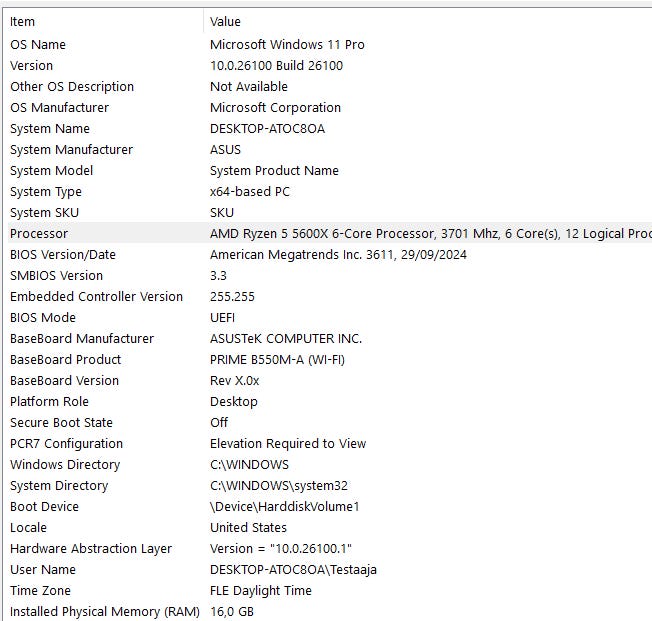This screenshot has width=652, height=621.
Task: Select the Time Zone row label
Action: point(40,591)
